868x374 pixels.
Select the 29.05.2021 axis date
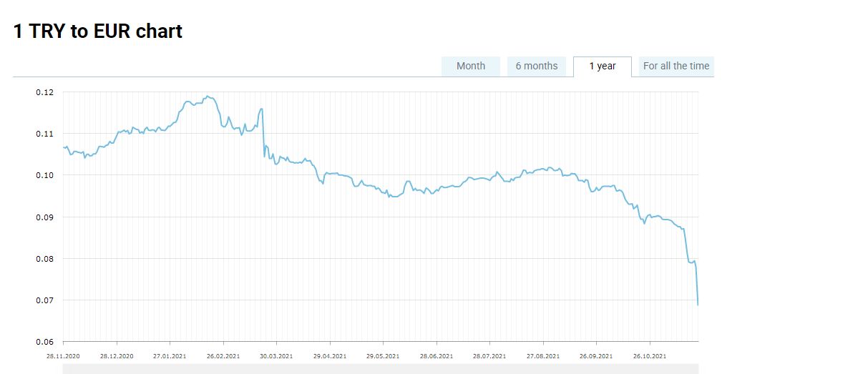(383, 355)
